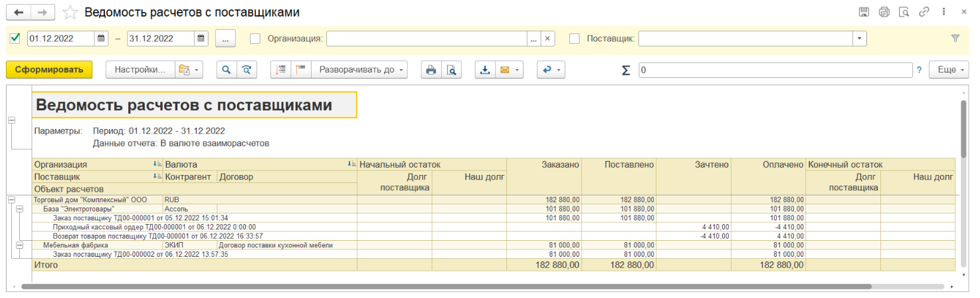Open the Еще menu

[x=950, y=70]
